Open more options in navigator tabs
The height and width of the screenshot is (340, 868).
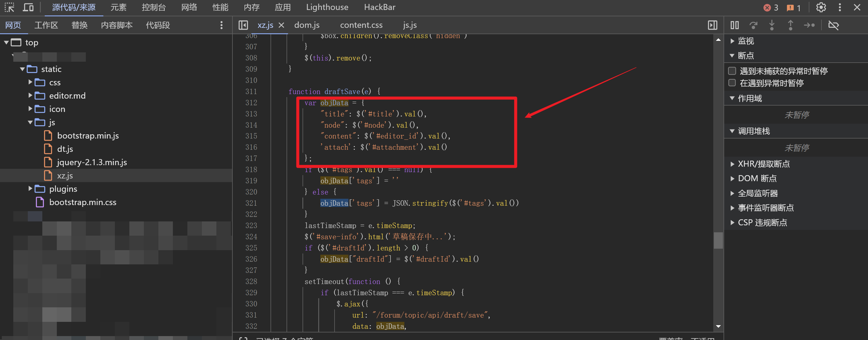click(221, 25)
